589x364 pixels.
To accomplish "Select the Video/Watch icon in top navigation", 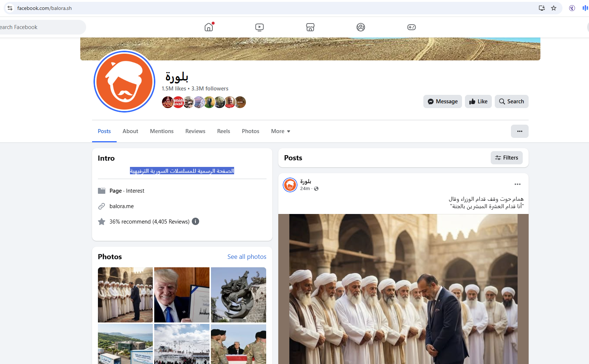I will [x=259, y=27].
